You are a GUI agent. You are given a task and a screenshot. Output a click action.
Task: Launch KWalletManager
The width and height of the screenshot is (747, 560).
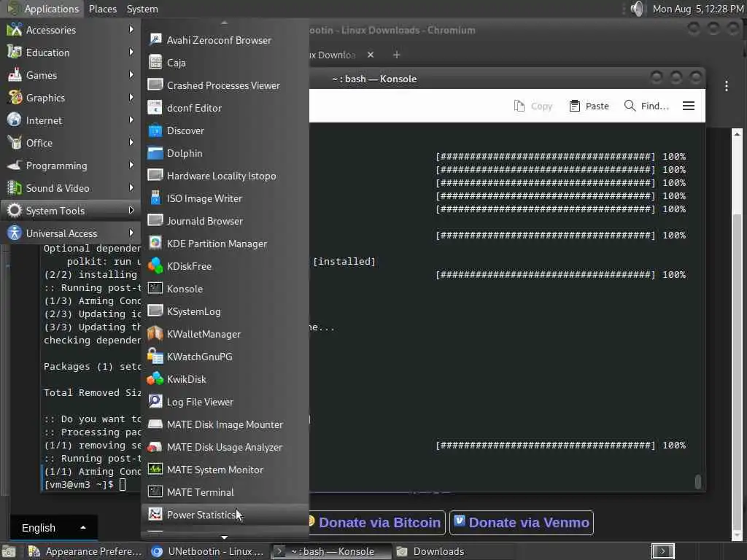pos(225,334)
